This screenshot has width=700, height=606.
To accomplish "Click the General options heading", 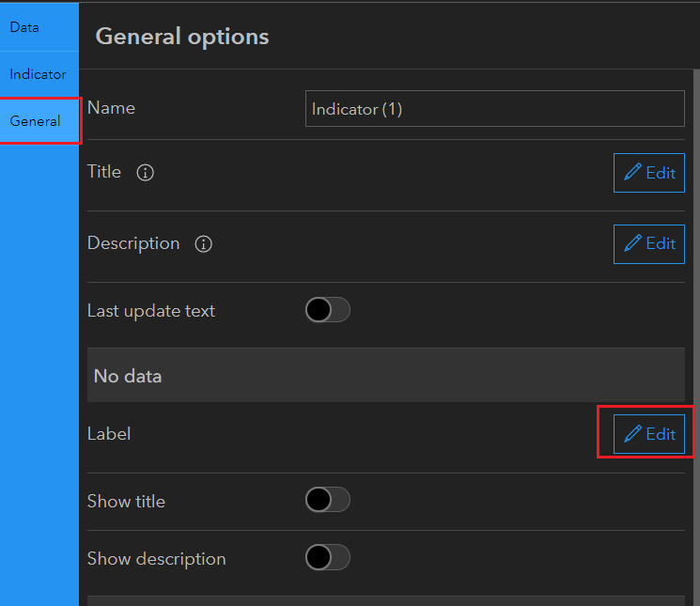I will (182, 37).
